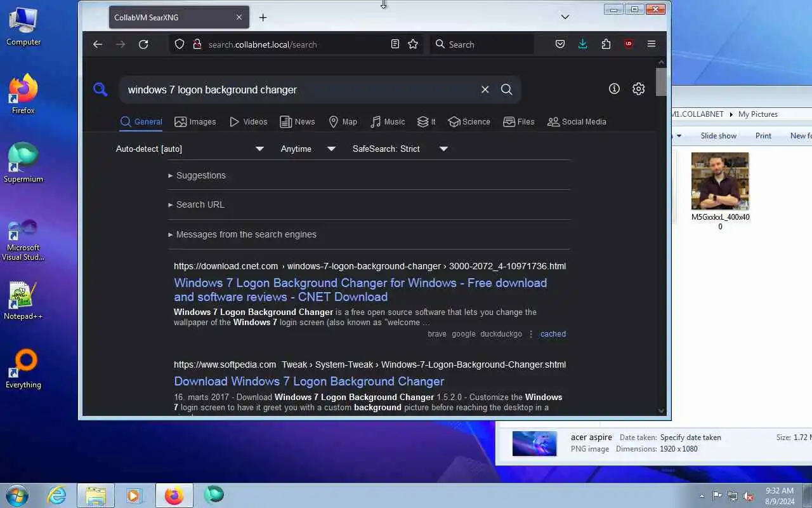Viewport: 812px width, 508px height.
Task: Reload the page in Firefox
Action: pyautogui.click(x=143, y=44)
